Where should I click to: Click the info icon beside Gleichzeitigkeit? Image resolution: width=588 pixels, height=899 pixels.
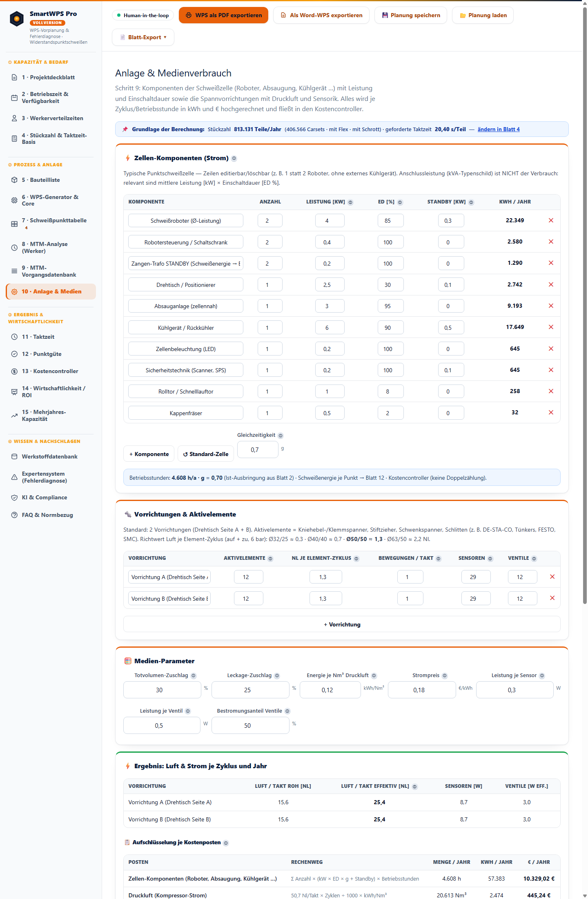pos(281,436)
